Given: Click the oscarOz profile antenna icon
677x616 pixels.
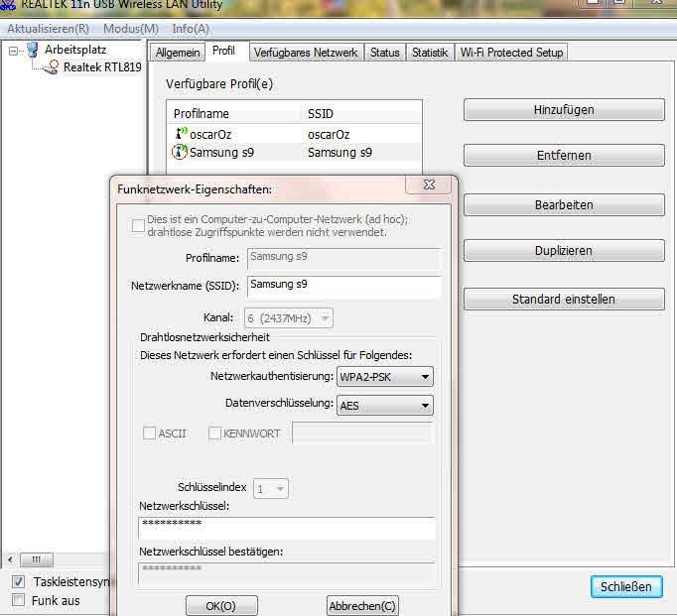Looking at the screenshot, I should pyautogui.click(x=181, y=134).
